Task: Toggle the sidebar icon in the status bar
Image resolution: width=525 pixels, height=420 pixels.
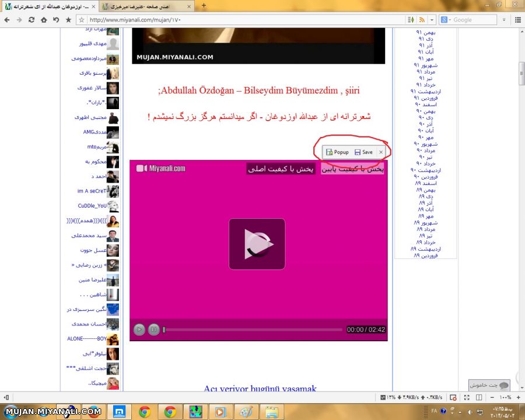Action: pyautogui.click(x=6, y=397)
